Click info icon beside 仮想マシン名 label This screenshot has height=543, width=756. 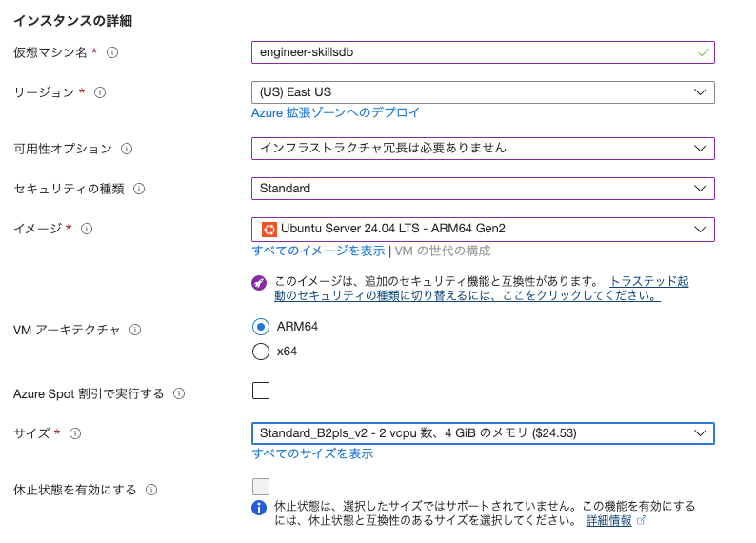(112, 52)
